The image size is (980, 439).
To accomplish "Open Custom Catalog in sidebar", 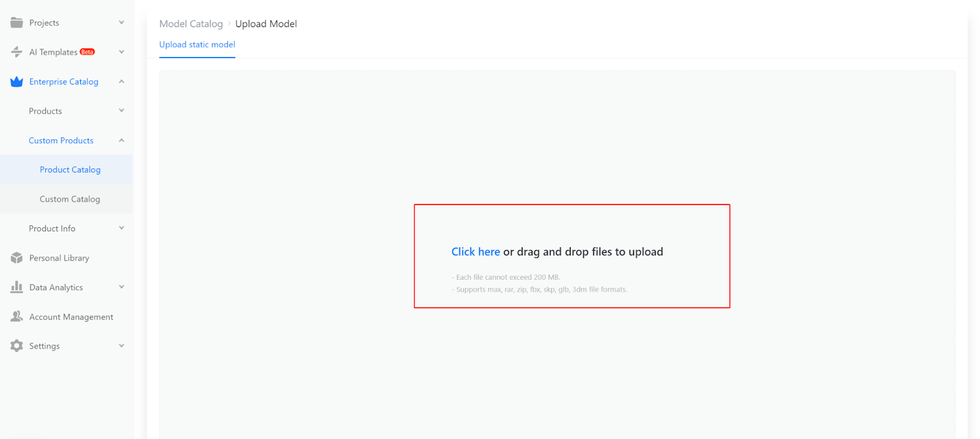I will (70, 199).
